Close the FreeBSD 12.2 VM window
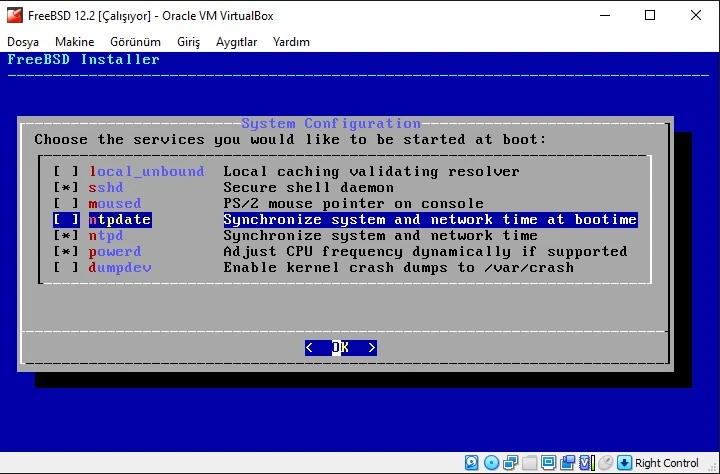Image resolution: width=720 pixels, height=474 pixels. click(x=696, y=15)
